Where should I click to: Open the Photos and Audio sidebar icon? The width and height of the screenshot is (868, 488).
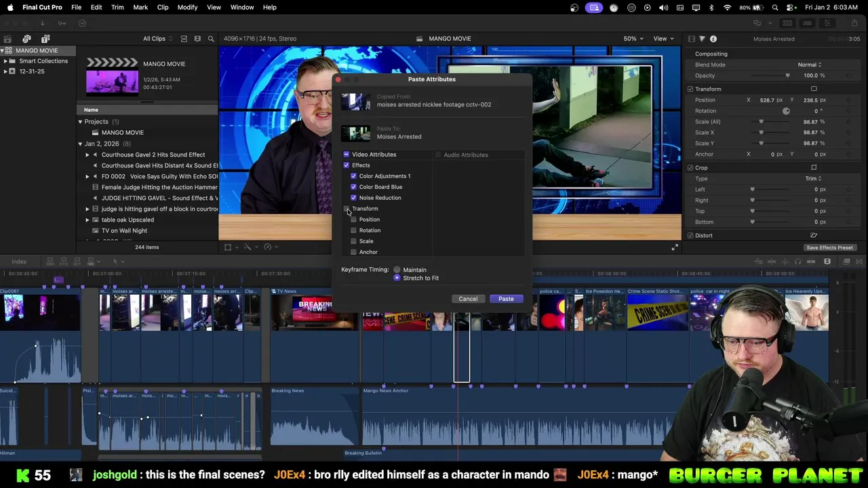pos(26,39)
